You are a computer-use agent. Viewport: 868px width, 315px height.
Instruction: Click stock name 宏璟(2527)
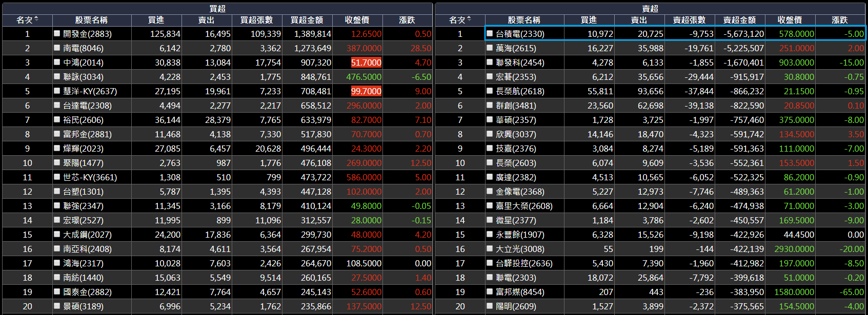point(83,220)
